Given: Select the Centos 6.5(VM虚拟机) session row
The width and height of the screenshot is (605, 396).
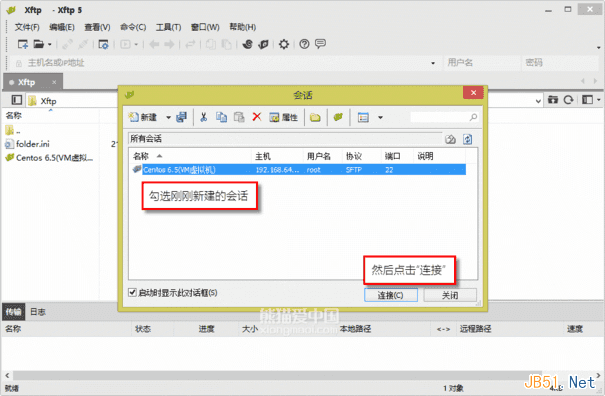Looking at the screenshot, I should [299, 169].
